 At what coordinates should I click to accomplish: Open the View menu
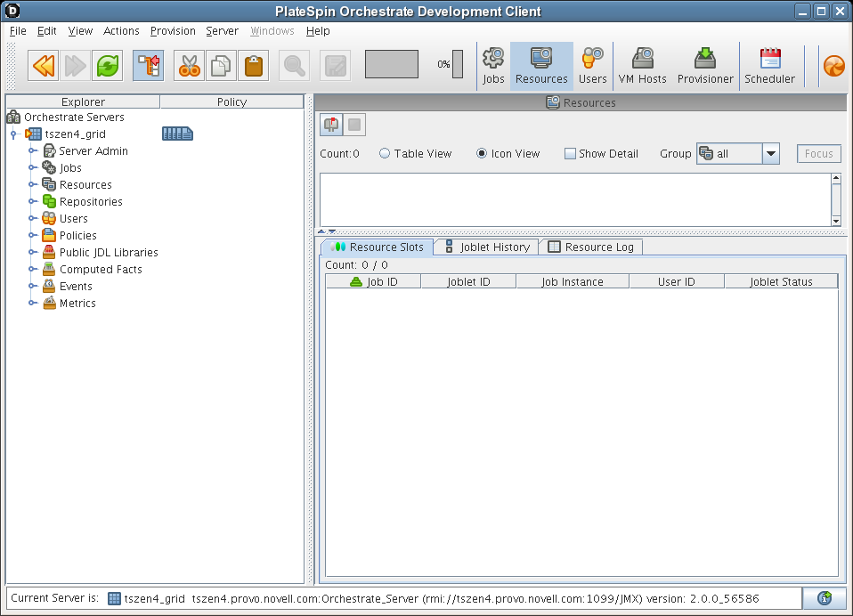coord(80,31)
